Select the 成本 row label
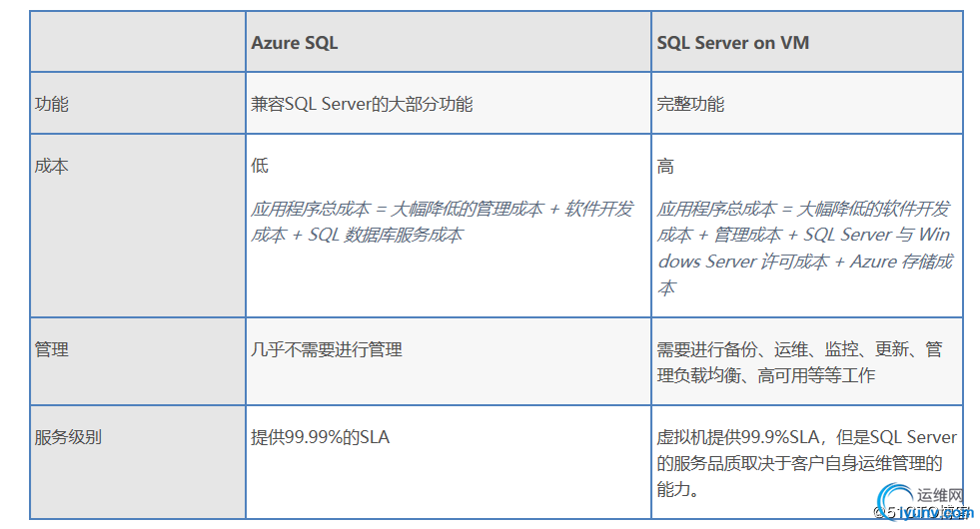This screenshot has width=980, height=529. [x=52, y=166]
